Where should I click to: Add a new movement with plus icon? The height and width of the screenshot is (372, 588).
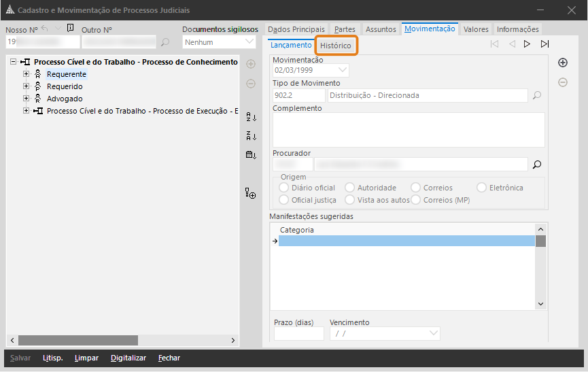tap(563, 63)
